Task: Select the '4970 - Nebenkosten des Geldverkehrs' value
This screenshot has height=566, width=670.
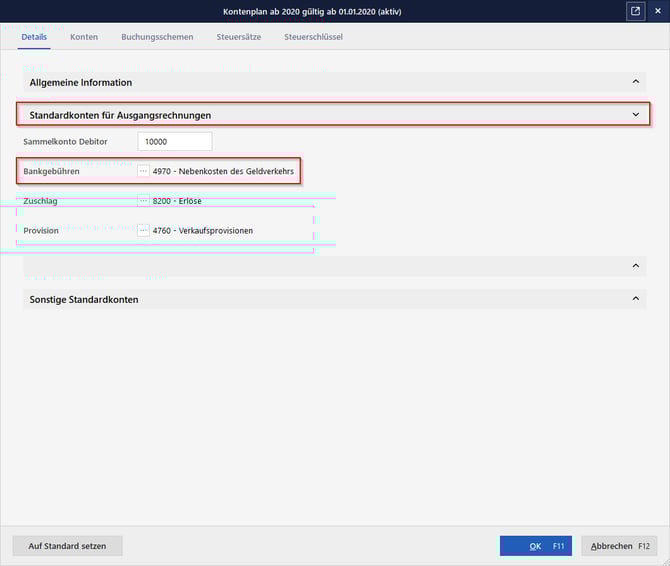Action: click(x=223, y=171)
